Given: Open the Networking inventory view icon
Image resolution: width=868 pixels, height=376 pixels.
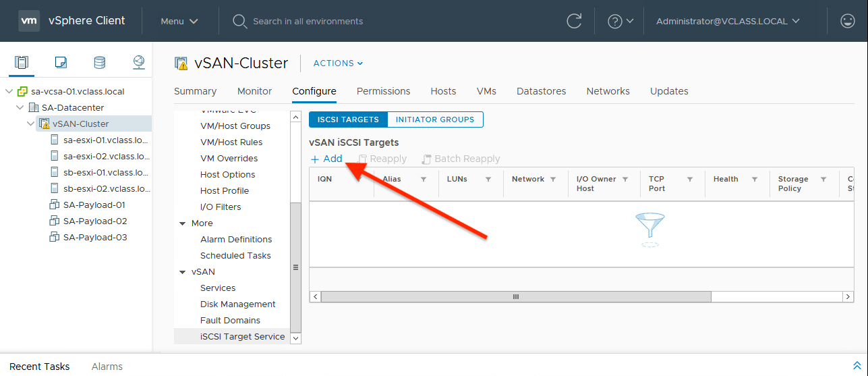Looking at the screenshot, I should (139, 63).
